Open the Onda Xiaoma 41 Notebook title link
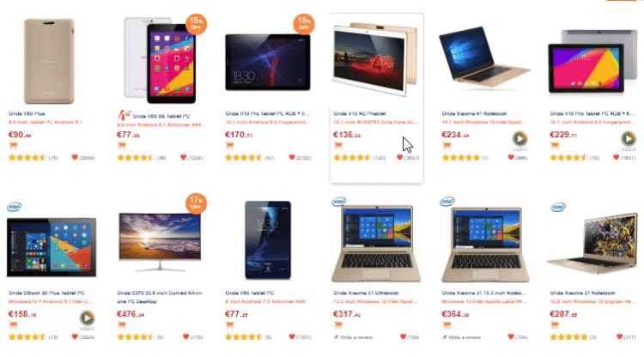This screenshot has width=644, height=357. tap(474, 113)
